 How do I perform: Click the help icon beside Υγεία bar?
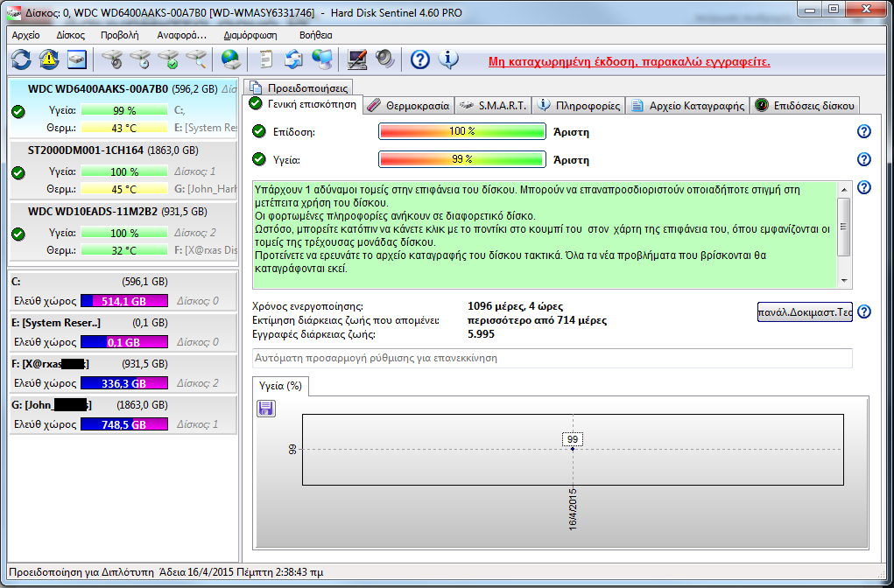pyautogui.click(x=863, y=159)
